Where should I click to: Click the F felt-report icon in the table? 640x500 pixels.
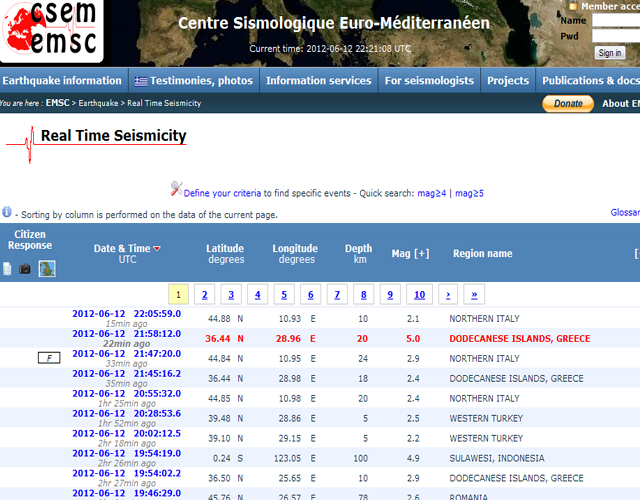click(x=46, y=357)
